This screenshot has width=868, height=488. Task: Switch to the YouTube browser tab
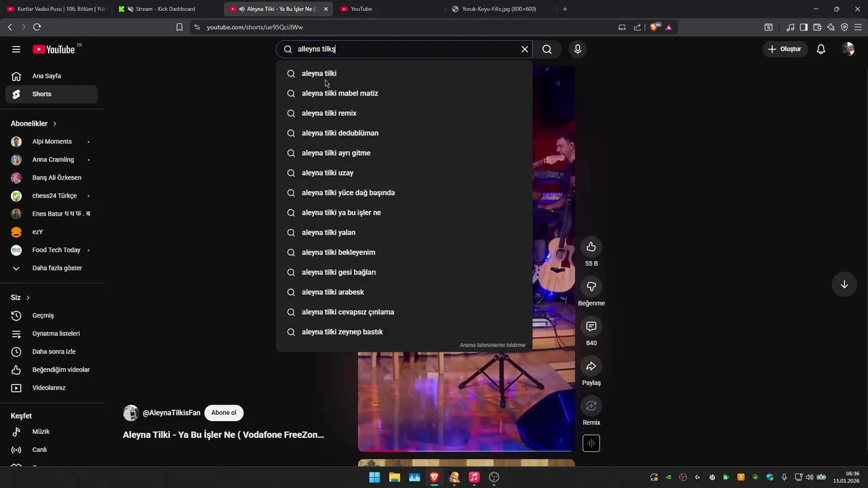pos(390,9)
